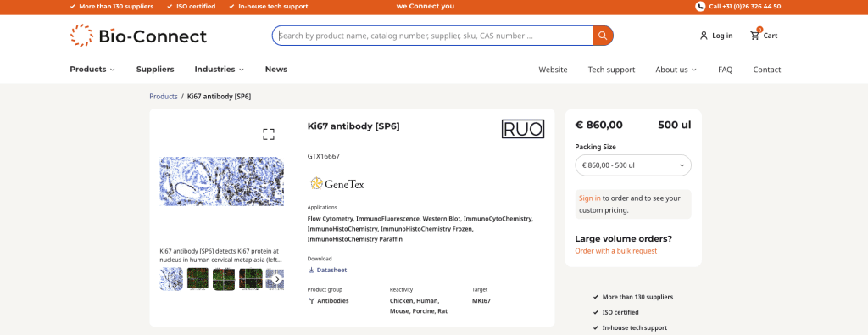Open the shopping cart icon
This screenshot has height=335, width=868.
click(754, 36)
